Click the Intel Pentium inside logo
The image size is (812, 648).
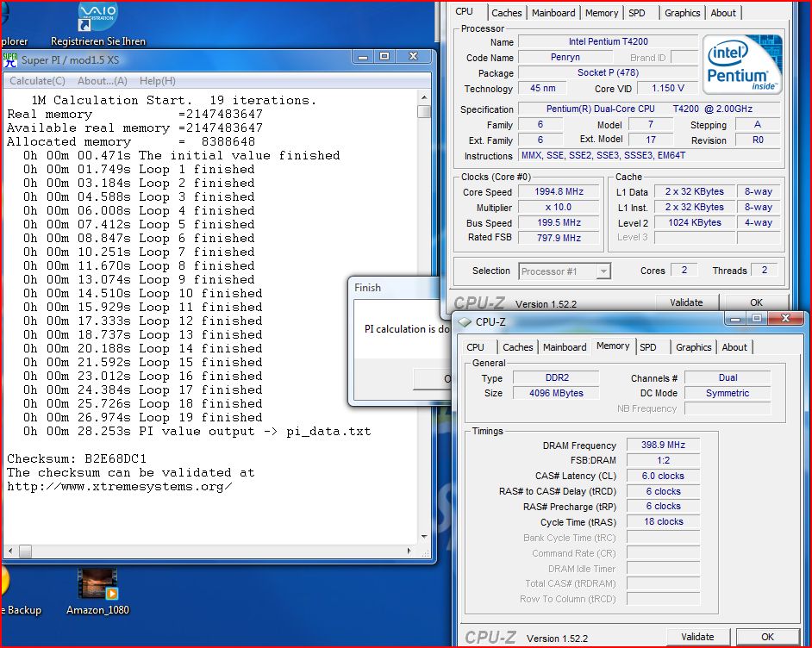(742, 65)
